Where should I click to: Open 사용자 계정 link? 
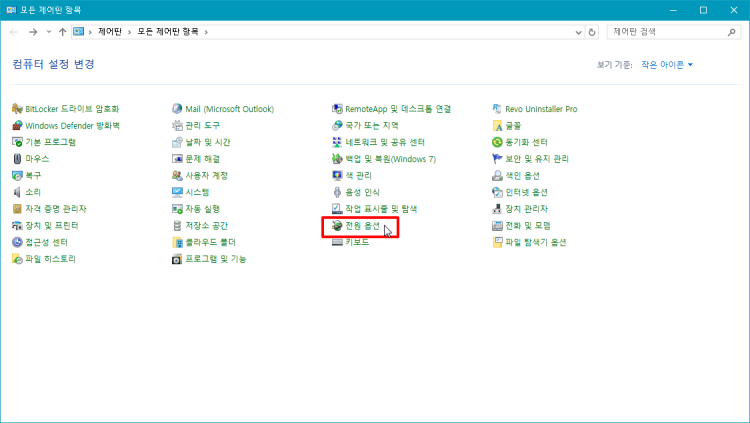point(206,176)
